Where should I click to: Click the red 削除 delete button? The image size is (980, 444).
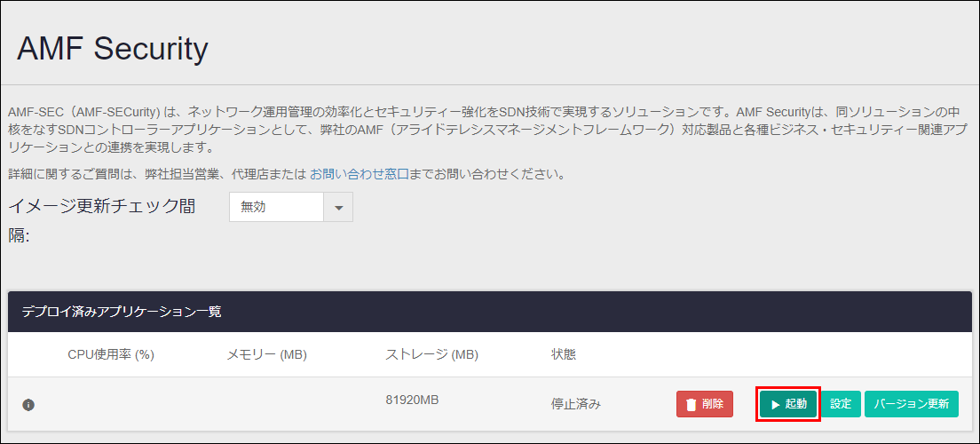click(x=705, y=404)
